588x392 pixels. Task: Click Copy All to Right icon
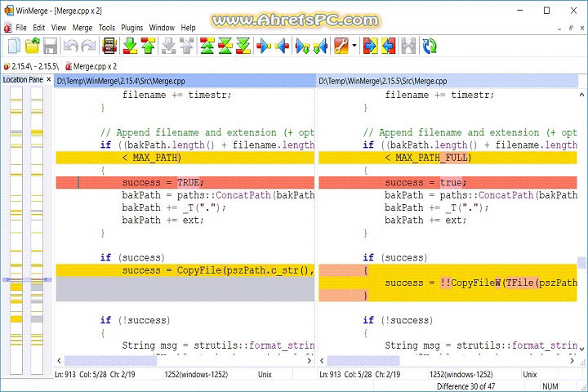[x=370, y=46]
